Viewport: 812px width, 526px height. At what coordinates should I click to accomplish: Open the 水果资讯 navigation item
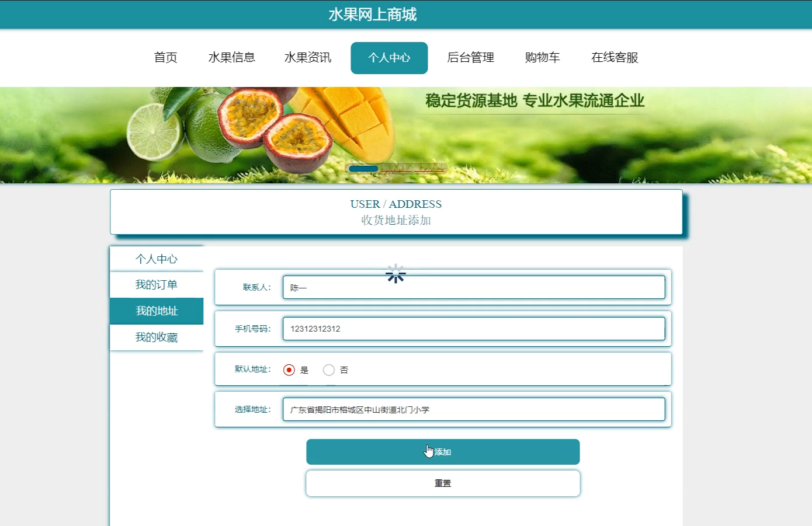308,57
